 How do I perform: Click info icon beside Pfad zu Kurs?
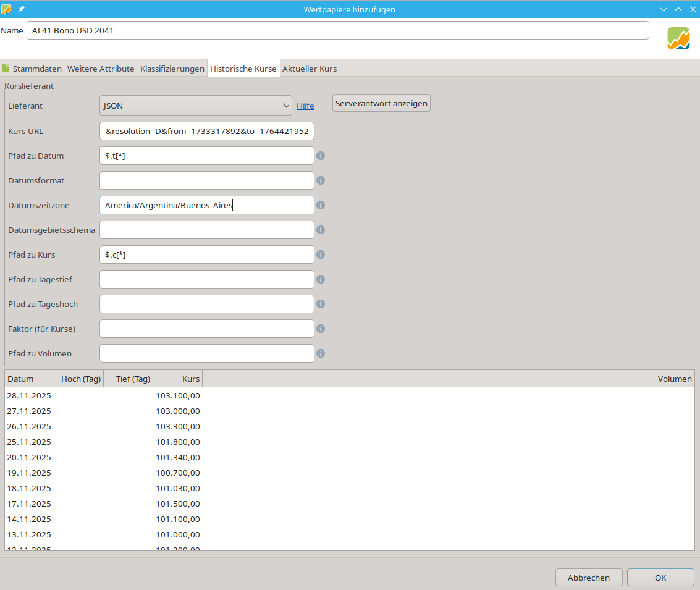click(320, 255)
